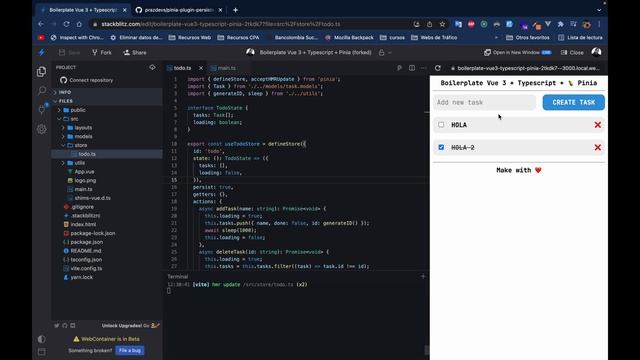Screen dimensions: 640x360
Task: Expand the layouts folder
Action: point(83,127)
